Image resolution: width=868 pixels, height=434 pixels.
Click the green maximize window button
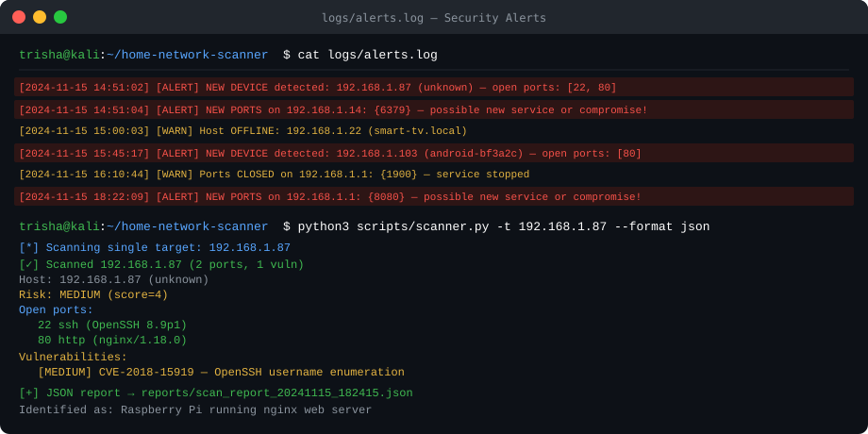point(60,17)
